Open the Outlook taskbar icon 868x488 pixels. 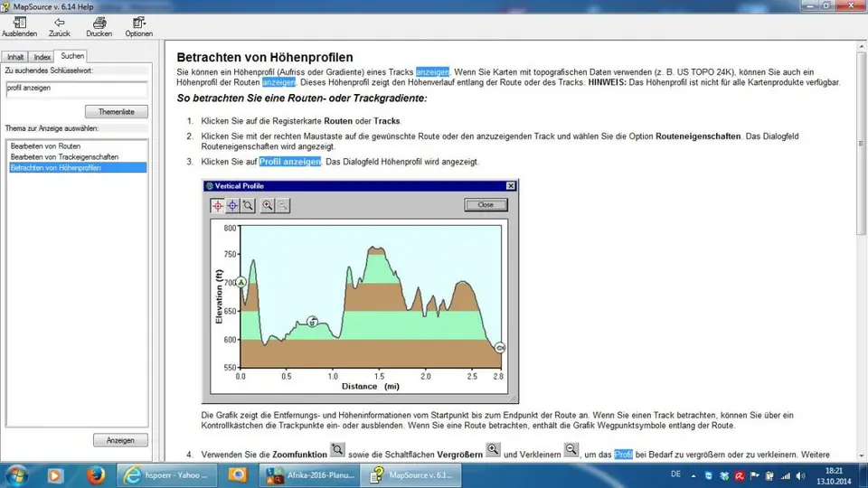tap(238, 475)
